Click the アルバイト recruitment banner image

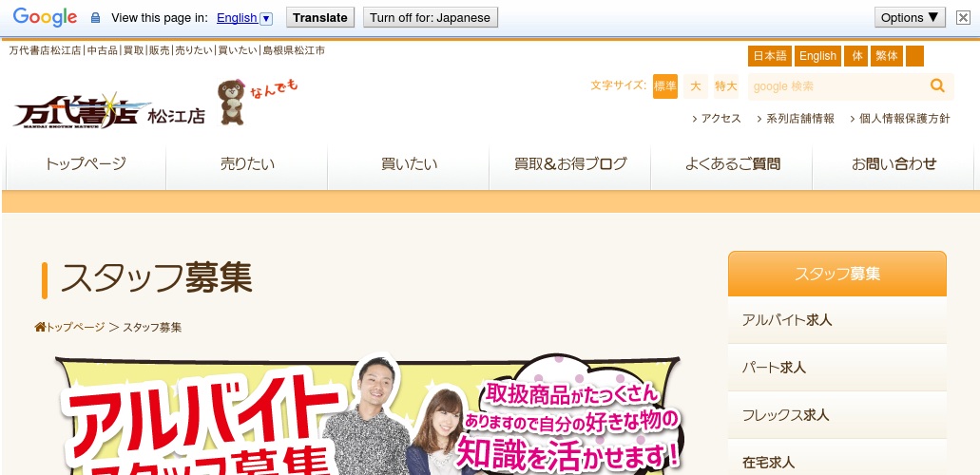coord(369,416)
